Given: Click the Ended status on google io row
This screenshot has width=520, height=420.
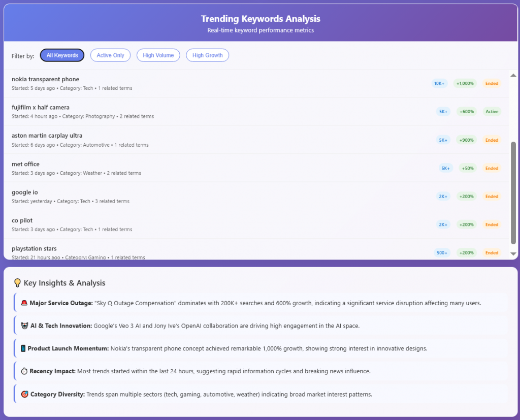Looking at the screenshot, I should (492, 197).
